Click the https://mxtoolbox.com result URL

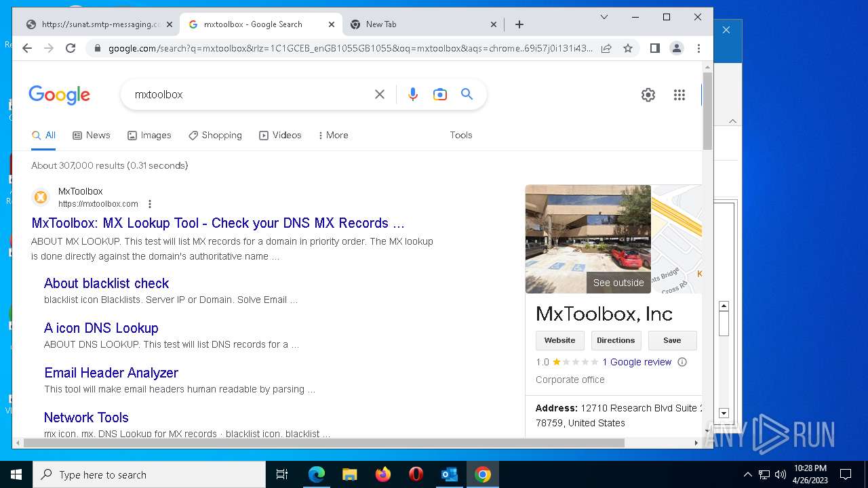(98, 204)
